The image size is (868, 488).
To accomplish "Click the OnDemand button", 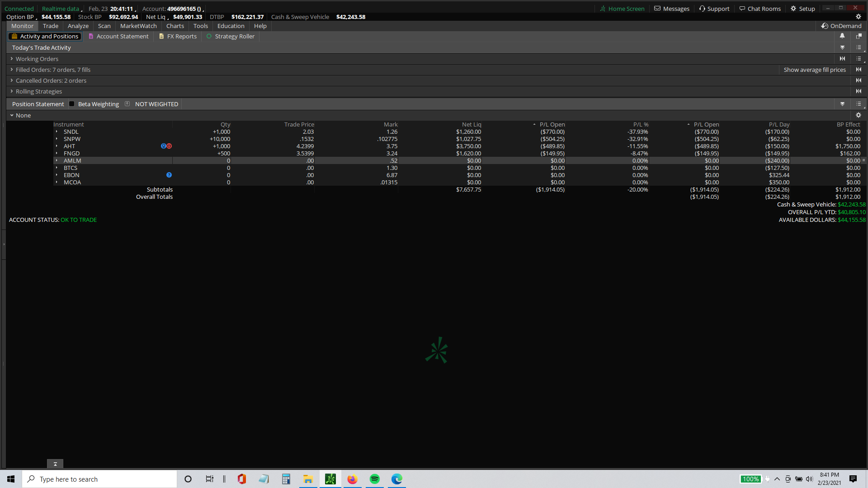I will (x=841, y=26).
